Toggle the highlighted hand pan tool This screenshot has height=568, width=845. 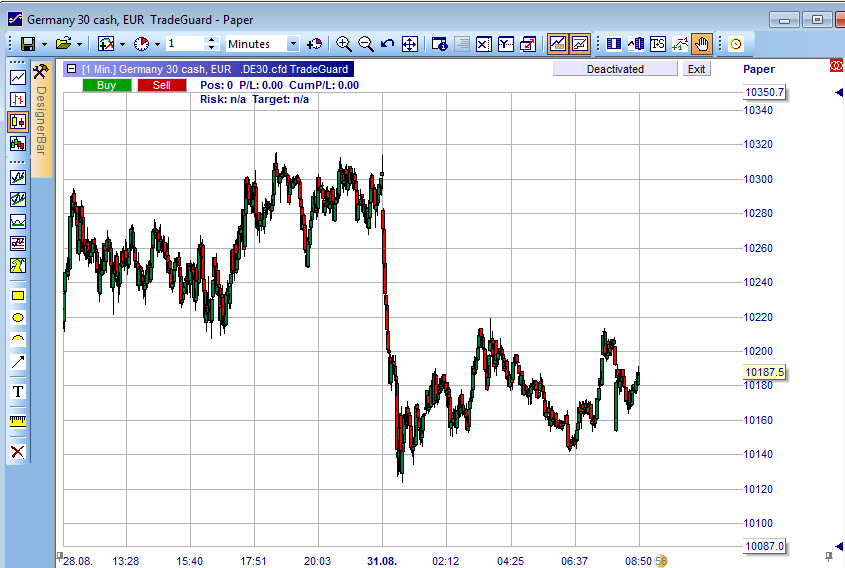pyautogui.click(x=702, y=44)
